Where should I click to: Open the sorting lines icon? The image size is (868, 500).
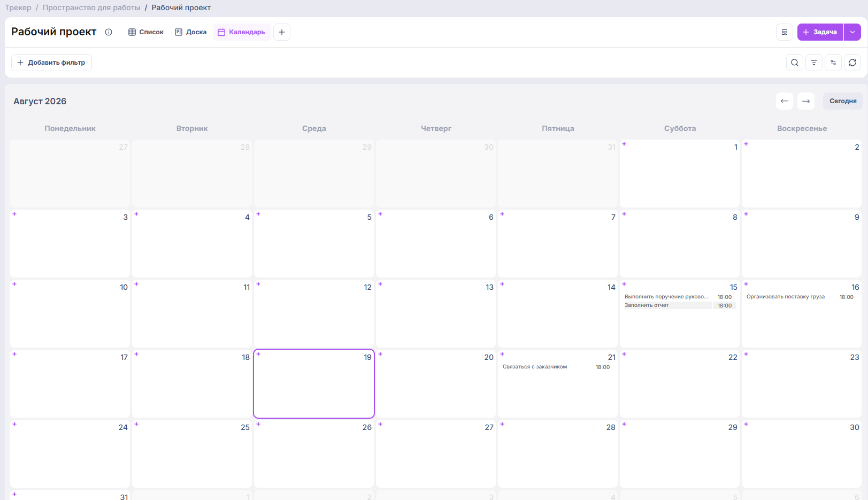[814, 63]
